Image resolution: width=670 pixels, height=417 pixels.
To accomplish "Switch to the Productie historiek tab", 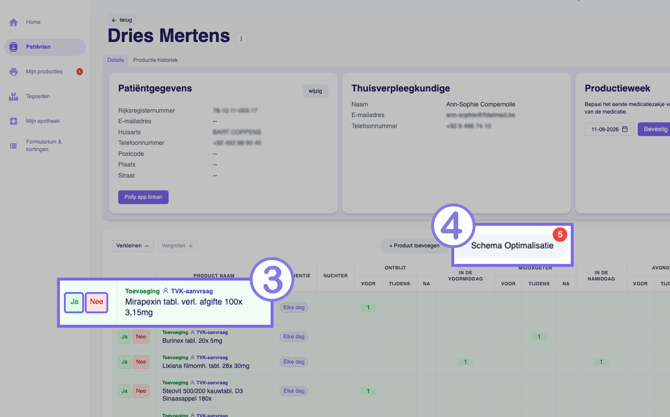I will 155,60.
